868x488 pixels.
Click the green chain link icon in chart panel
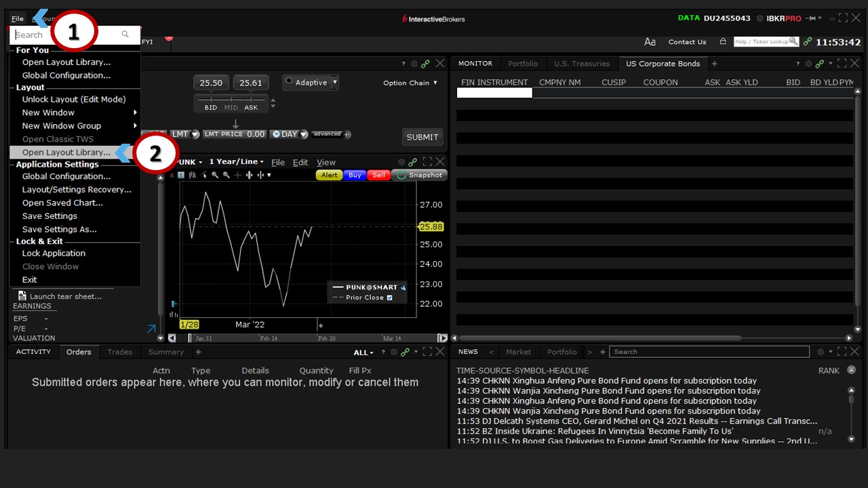pyautogui.click(x=413, y=162)
